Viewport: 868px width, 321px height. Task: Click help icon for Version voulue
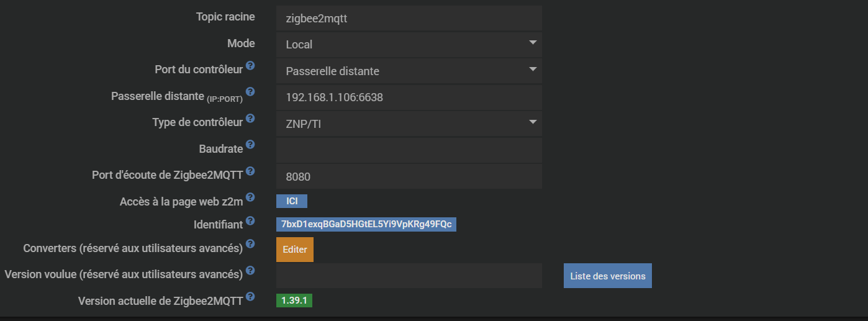coord(250,271)
